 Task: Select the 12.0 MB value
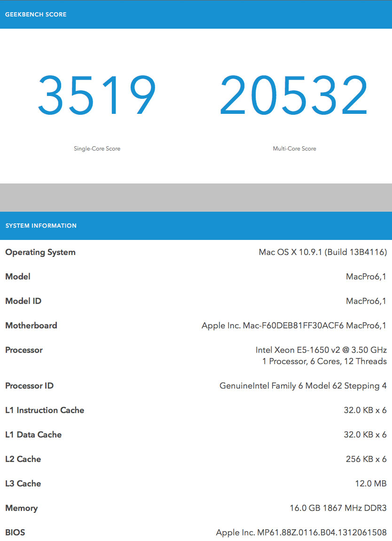coord(371,484)
